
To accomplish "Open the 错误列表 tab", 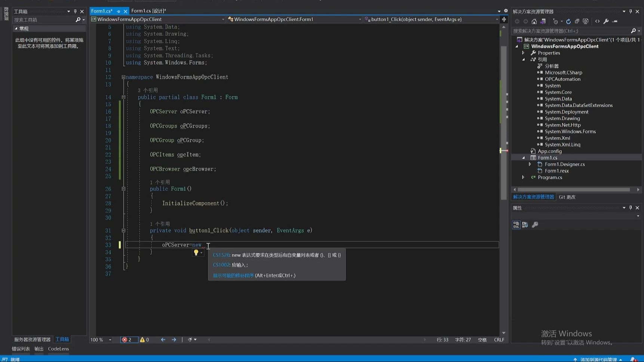I will click(21, 349).
